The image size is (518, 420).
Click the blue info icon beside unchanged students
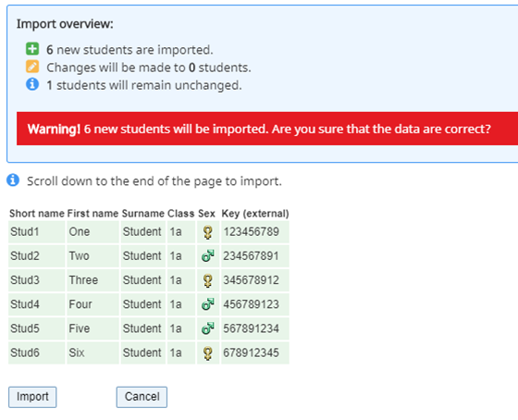tap(32, 84)
